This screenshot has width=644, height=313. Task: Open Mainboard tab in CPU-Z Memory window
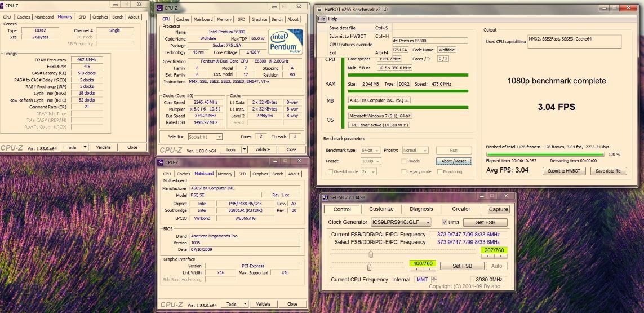pos(44,17)
